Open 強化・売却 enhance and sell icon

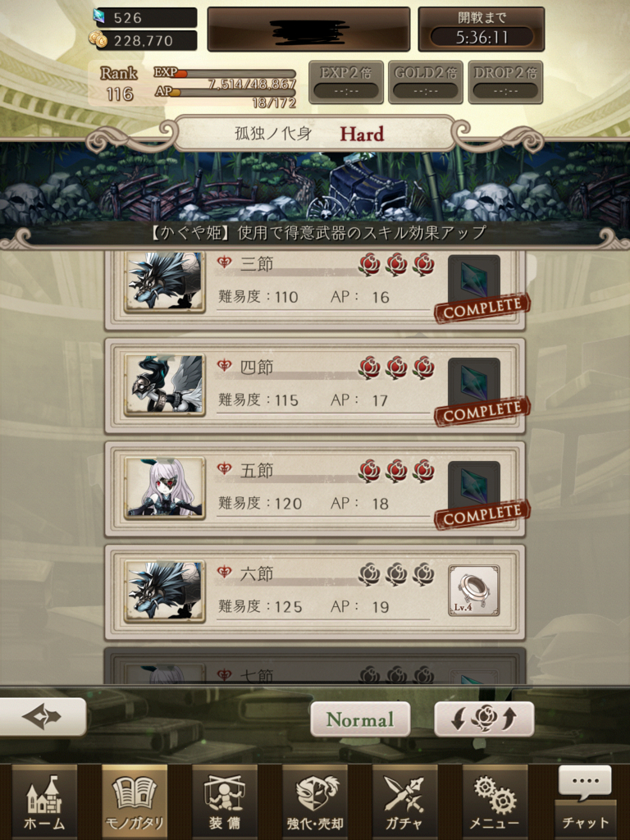coord(314,801)
